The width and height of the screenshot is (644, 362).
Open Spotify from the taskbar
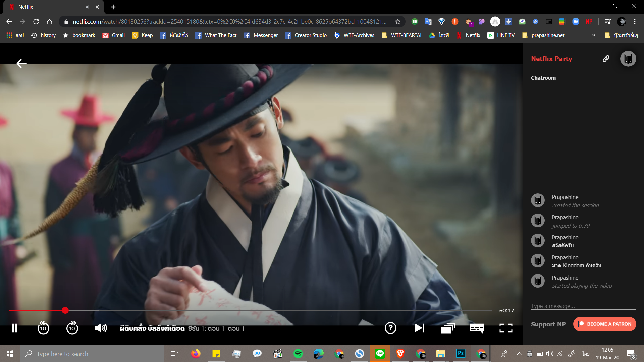[298, 354]
